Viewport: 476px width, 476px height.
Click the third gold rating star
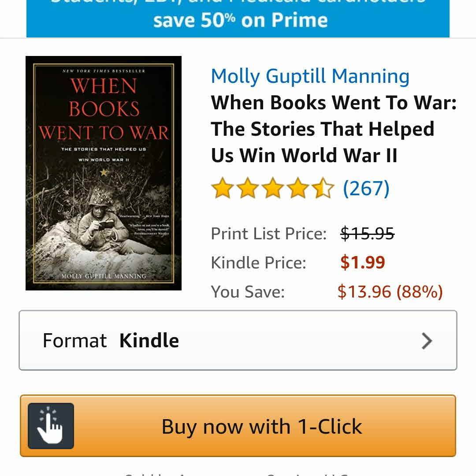[273, 188]
